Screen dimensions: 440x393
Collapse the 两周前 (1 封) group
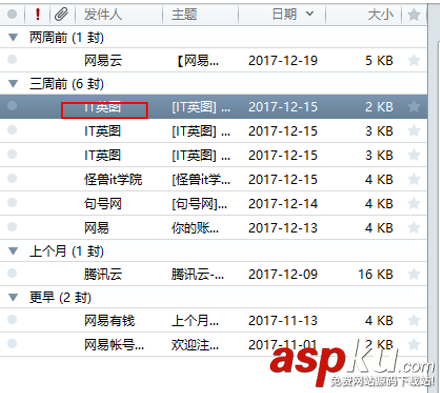13,37
